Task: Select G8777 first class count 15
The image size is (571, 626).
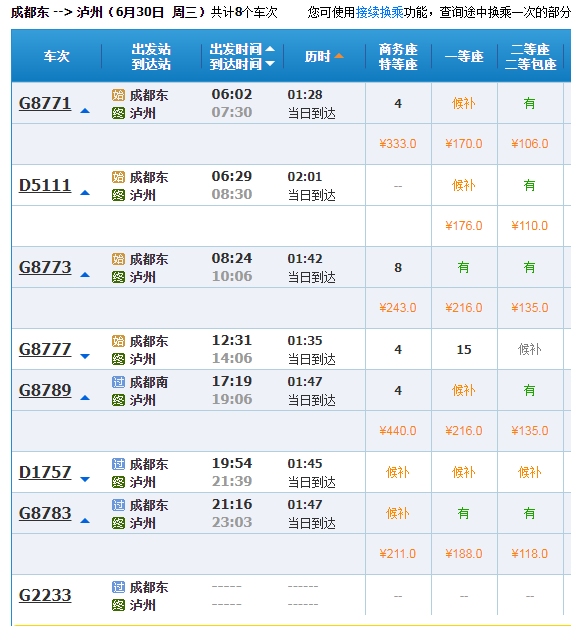Action: tap(464, 349)
